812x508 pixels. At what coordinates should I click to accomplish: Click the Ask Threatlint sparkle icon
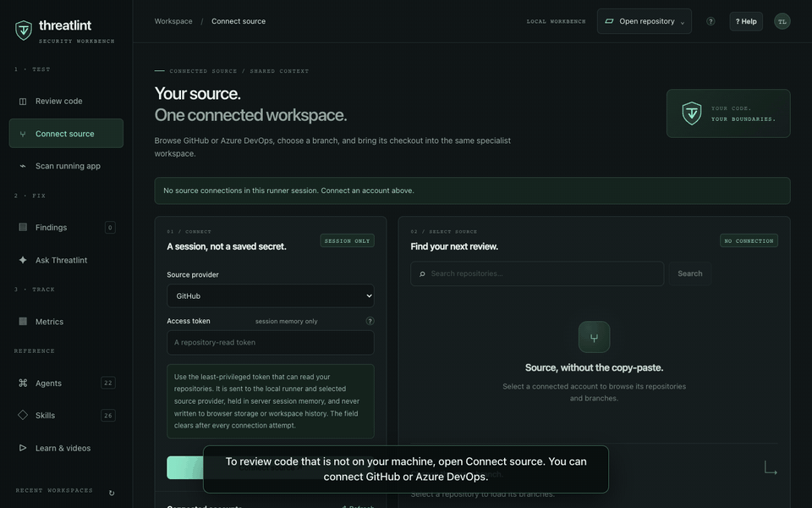(23, 260)
